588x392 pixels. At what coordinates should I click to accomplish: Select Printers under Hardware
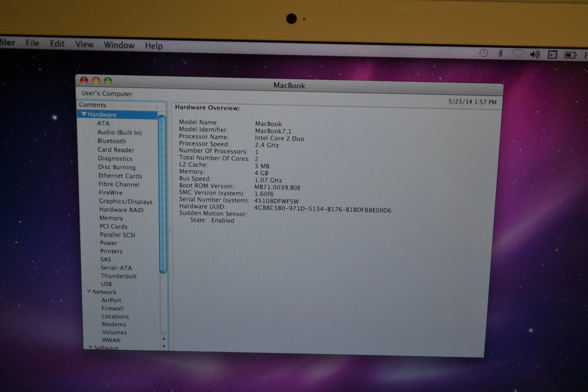111,251
